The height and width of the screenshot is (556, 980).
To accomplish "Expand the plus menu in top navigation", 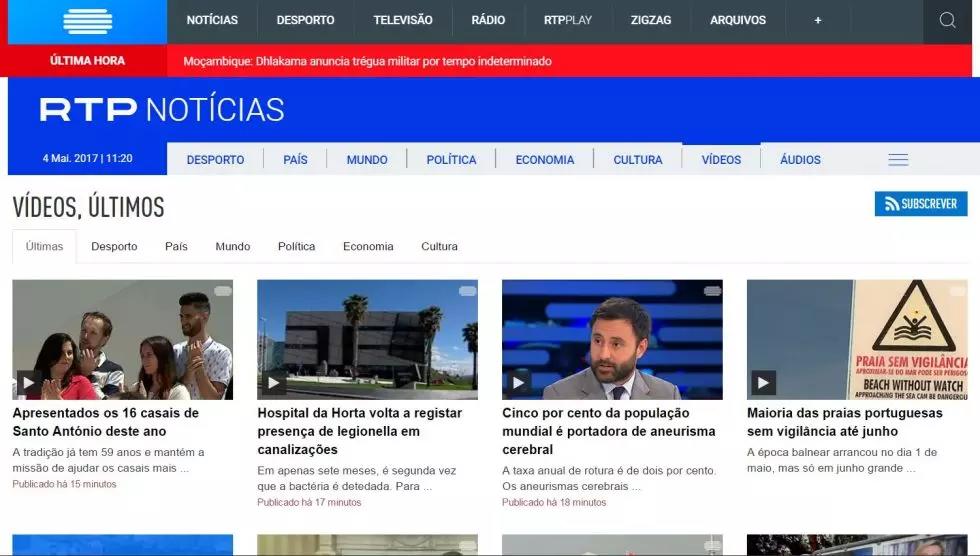I will click(817, 21).
